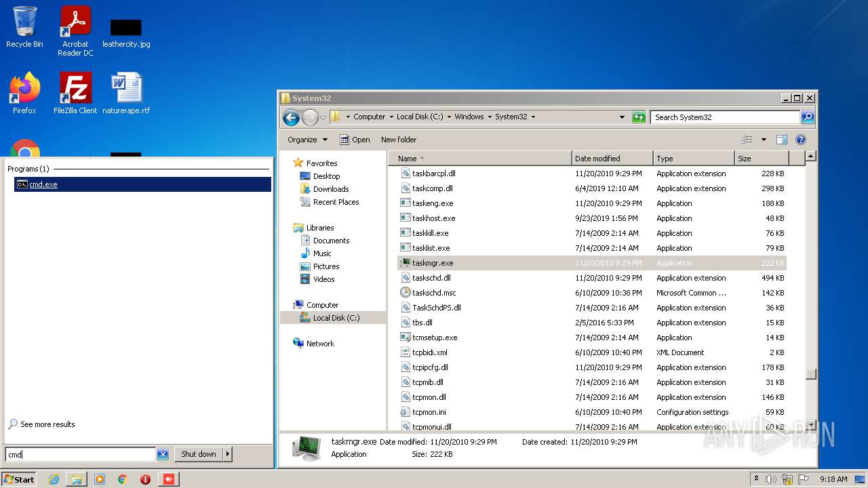Click the file list vertical scrollbar thumb

(x=810, y=373)
